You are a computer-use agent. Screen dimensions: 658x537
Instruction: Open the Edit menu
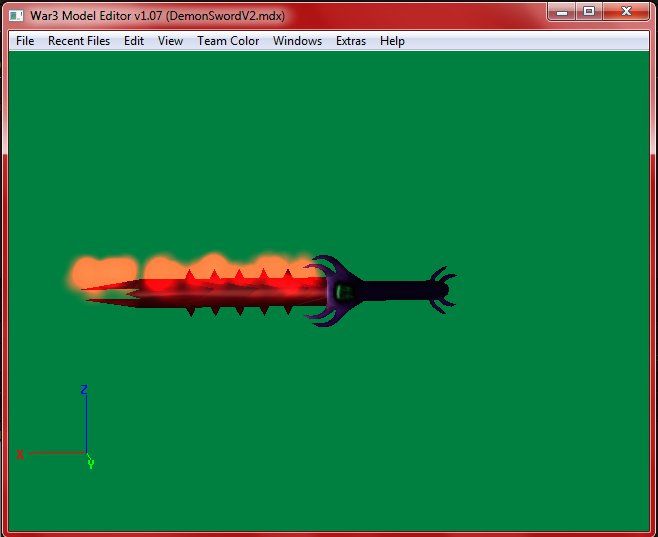coord(134,41)
